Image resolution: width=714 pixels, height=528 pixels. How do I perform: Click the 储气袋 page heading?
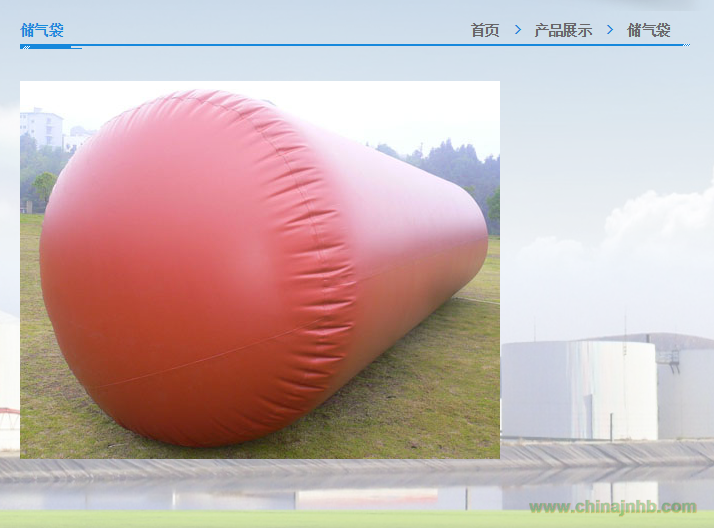point(42,30)
